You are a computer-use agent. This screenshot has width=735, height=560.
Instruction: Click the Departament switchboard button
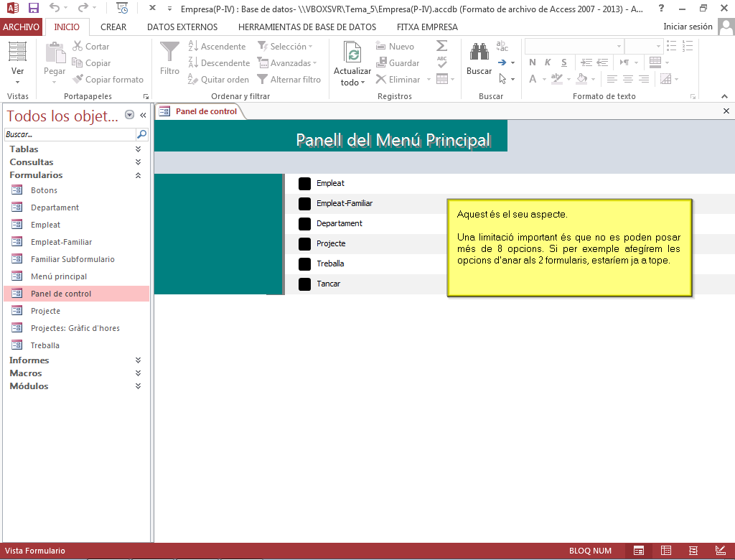304,224
